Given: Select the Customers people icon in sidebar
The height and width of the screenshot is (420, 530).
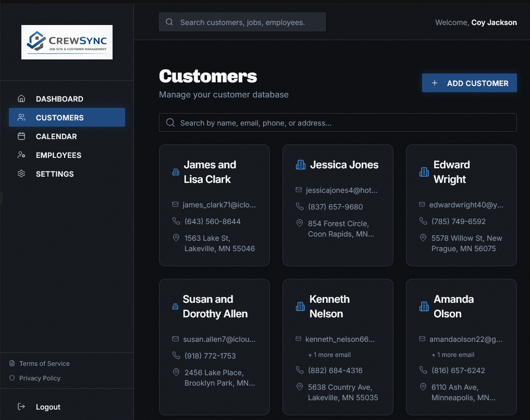Looking at the screenshot, I should [21, 117].
